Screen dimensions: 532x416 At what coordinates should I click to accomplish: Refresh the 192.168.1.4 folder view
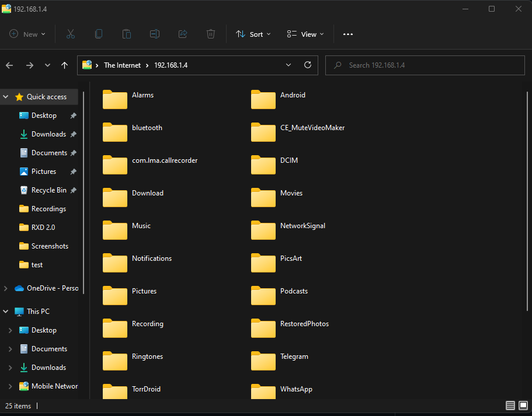click(308, 65)
